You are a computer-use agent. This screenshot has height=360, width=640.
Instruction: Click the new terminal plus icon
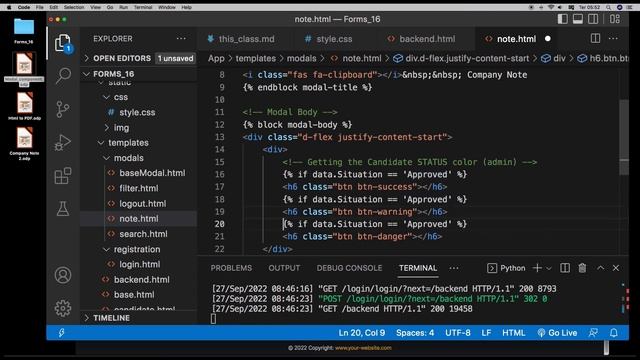(x=537, y=268)
